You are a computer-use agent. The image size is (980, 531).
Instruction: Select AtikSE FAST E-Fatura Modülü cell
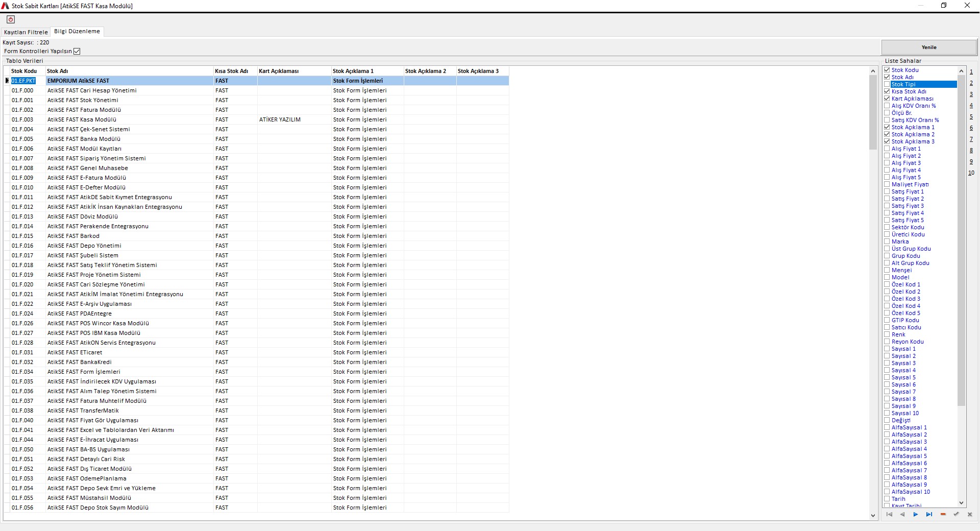pos(129,178)
